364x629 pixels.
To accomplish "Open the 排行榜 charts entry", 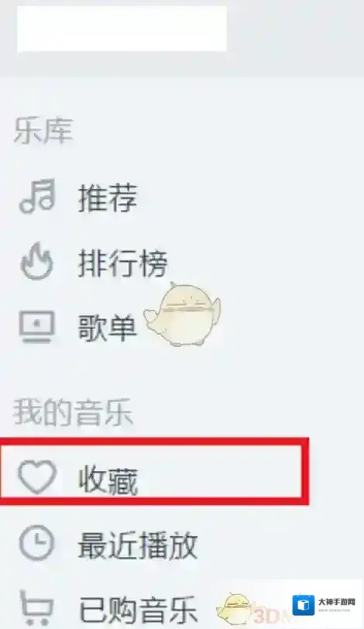I will pyautogui.click(x=122, y=263).
